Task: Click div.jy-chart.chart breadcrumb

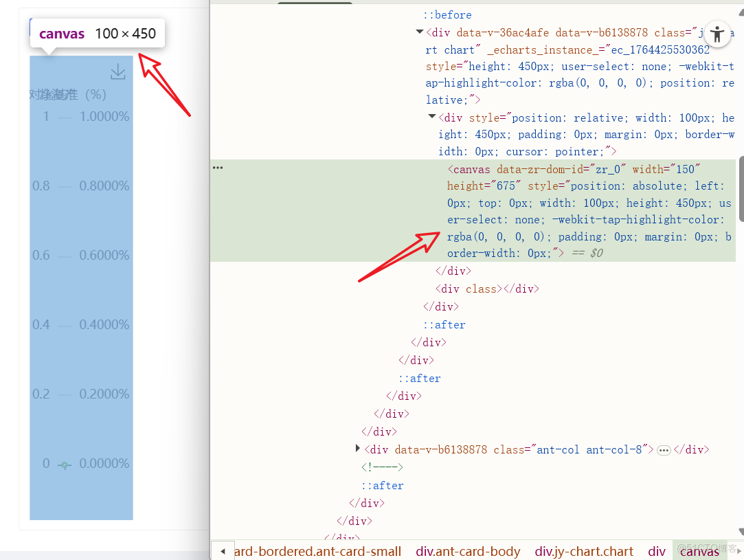Action: tap(584, 551)
